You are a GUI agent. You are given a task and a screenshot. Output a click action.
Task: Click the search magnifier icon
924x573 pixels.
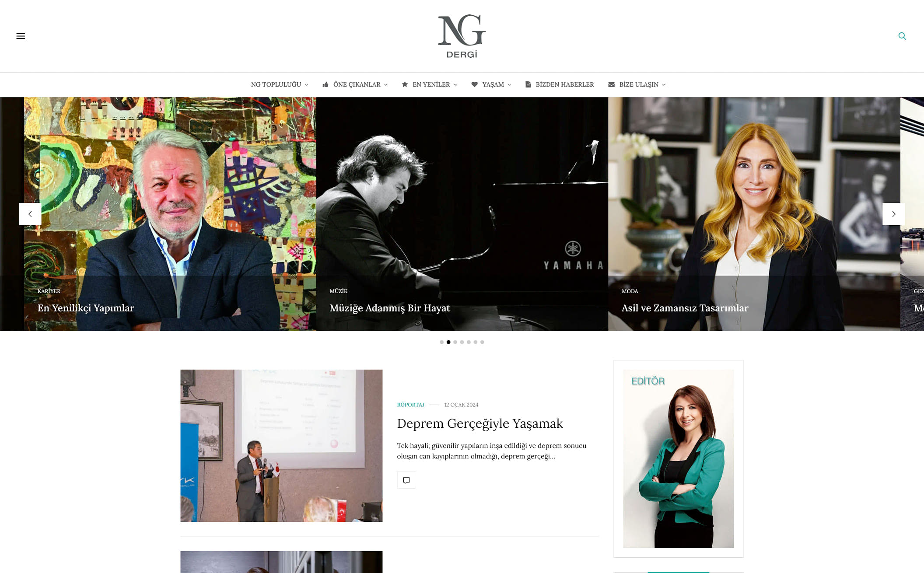[x=902, y=36]
